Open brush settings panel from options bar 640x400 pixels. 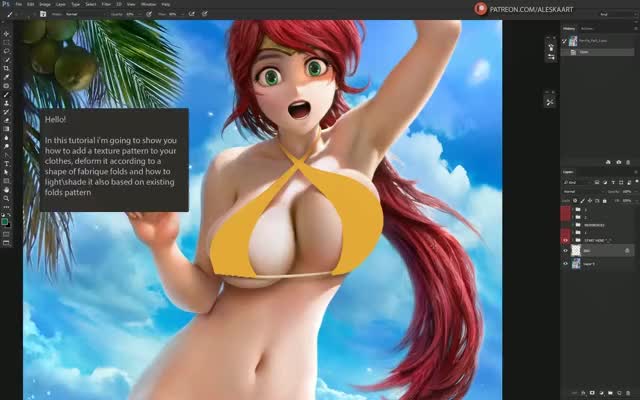(43, 14)
